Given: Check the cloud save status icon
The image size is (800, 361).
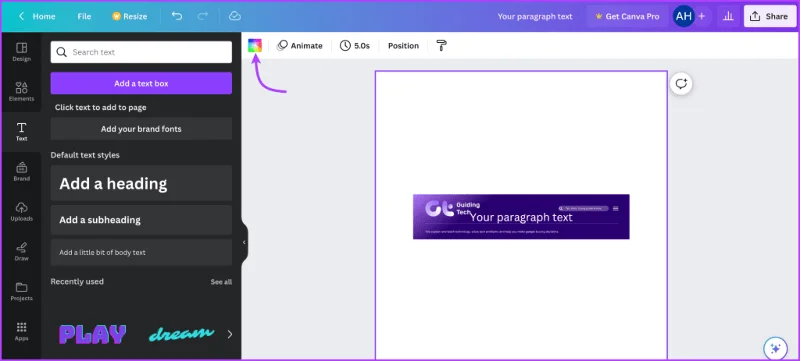Looking at the screenshot, I should coord(235,16).
